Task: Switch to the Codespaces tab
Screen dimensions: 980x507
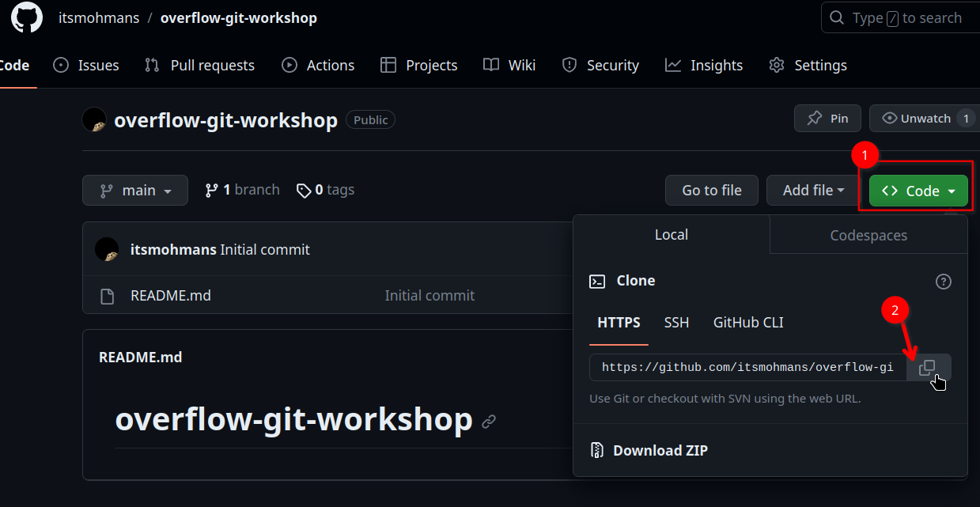Action: point(868,235)
